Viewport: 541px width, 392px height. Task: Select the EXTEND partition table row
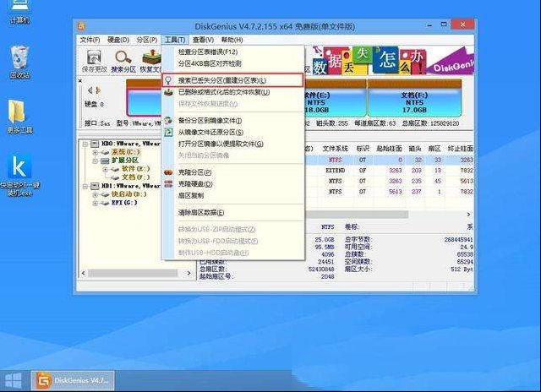389,171
